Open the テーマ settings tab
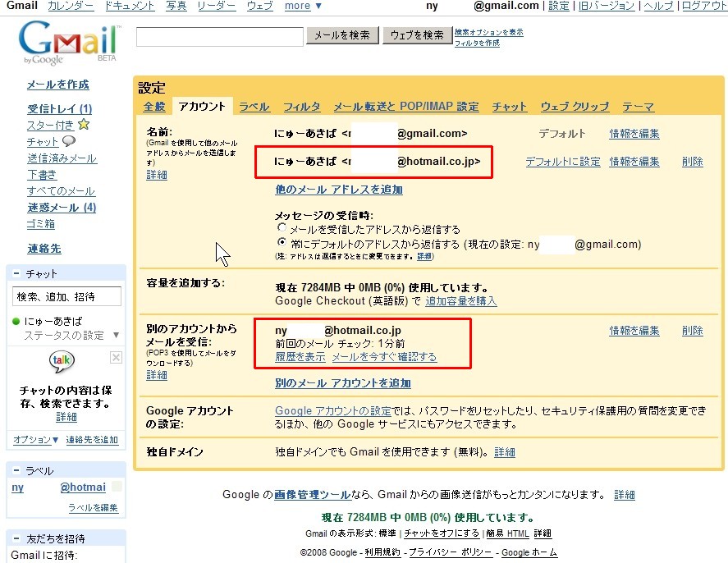 [638, 107]
